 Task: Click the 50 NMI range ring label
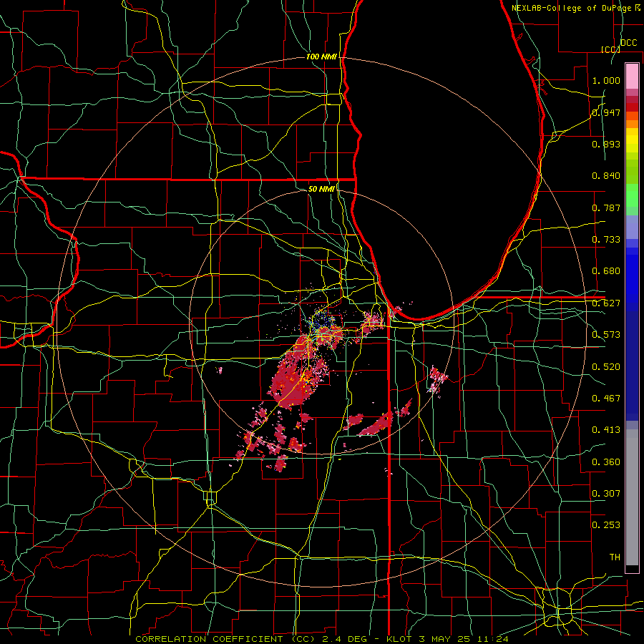pyautogui.click(x=321, y=189)
